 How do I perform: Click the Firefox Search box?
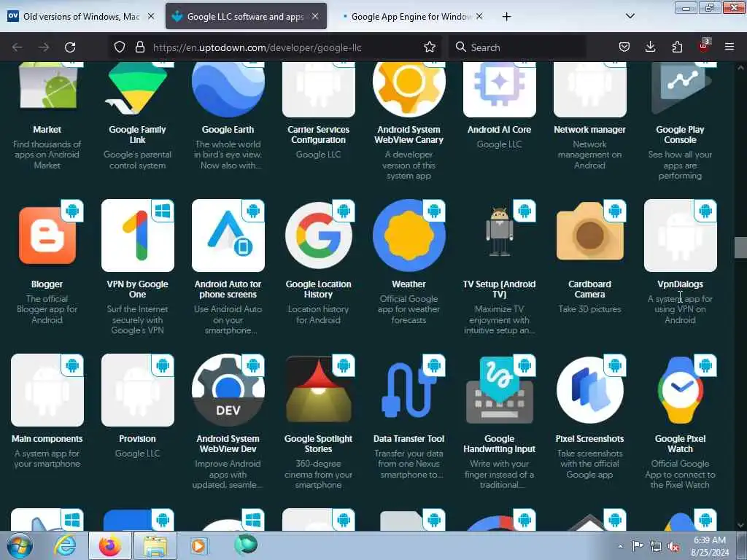[x=517, y=47]
